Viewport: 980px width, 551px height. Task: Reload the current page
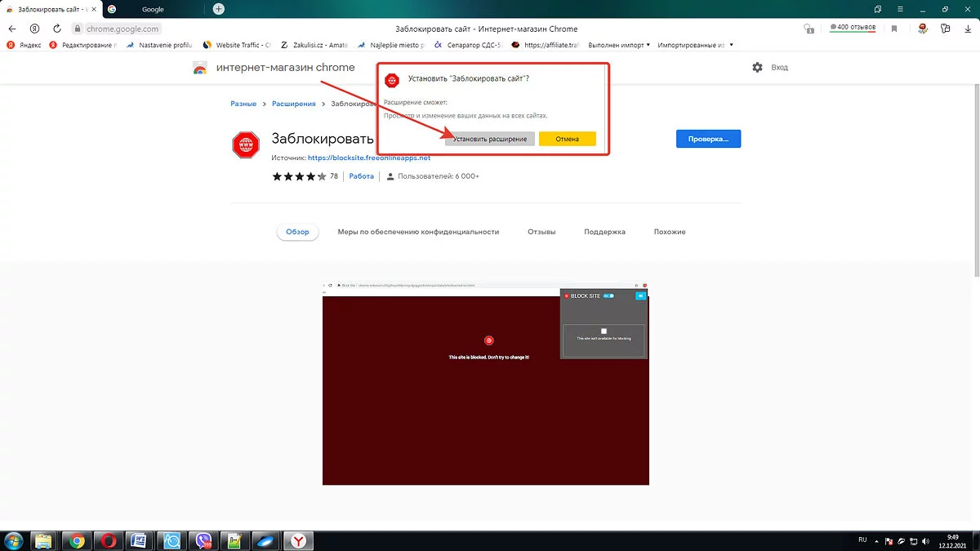point(56,29)
